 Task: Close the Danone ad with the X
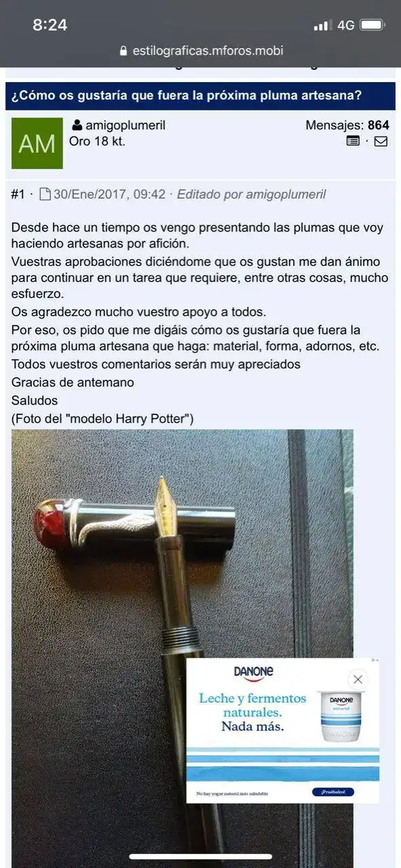click(358, 679)
